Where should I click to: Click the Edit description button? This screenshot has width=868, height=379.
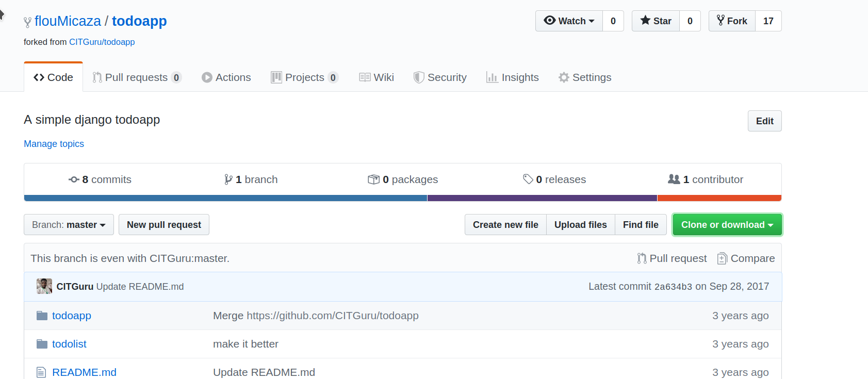[x=764, y=121]
